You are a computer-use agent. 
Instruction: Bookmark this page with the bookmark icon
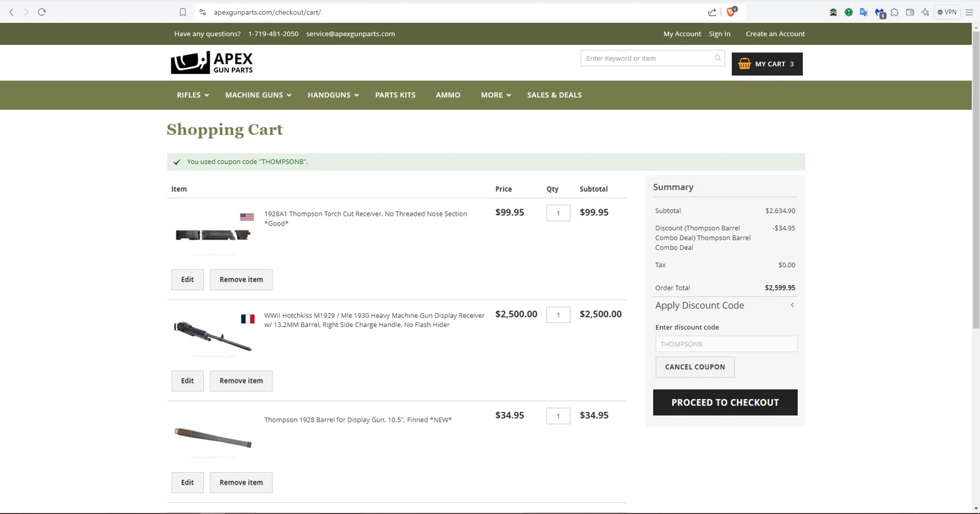point(183,12)
